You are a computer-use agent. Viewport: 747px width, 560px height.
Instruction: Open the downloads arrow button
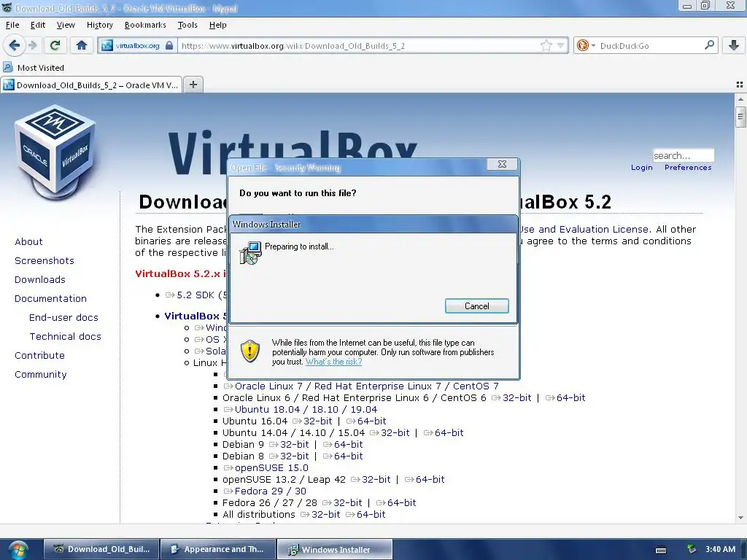pyautogui.click(x=734, y=46)
